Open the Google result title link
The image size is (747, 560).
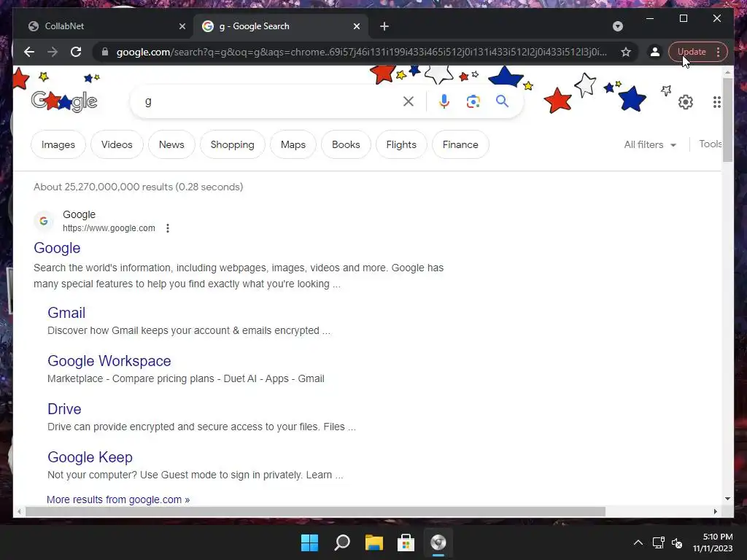point(57,248)
